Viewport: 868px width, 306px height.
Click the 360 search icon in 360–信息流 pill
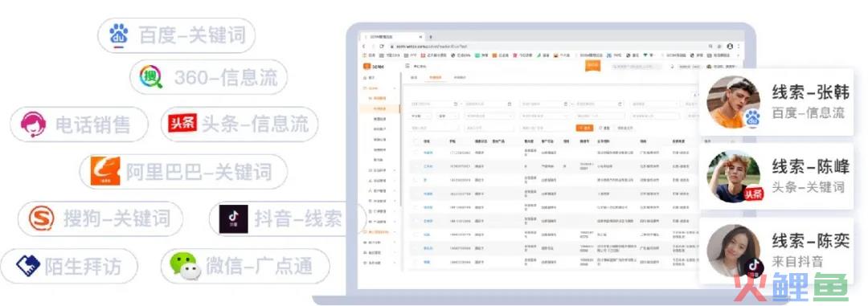[150, 77]
